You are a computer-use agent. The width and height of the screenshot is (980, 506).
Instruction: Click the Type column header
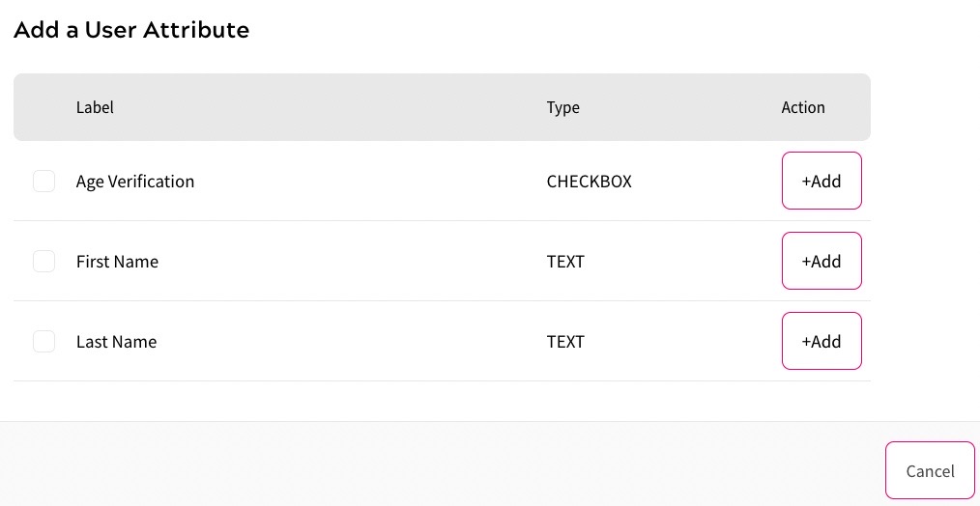[x=562, y=107]
